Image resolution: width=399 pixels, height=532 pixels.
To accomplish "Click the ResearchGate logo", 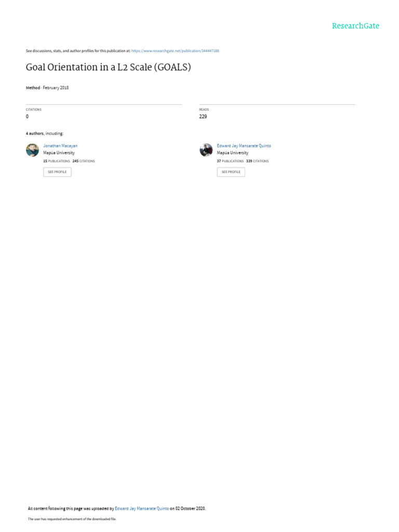I will tap(355, 26).
